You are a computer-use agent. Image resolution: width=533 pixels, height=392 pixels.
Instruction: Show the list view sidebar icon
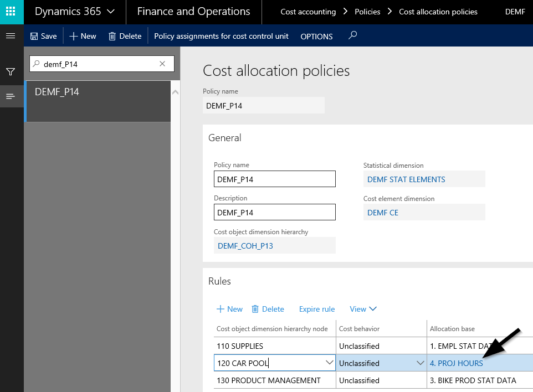coord(10,96)
